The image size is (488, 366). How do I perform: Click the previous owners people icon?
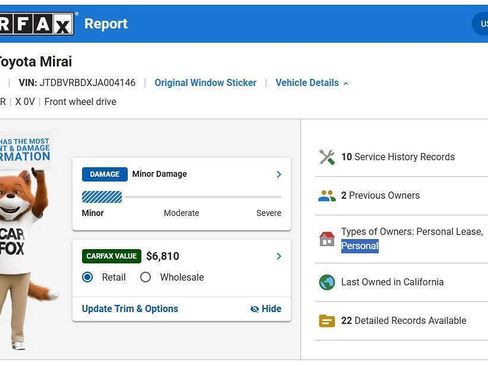[327, 196]
